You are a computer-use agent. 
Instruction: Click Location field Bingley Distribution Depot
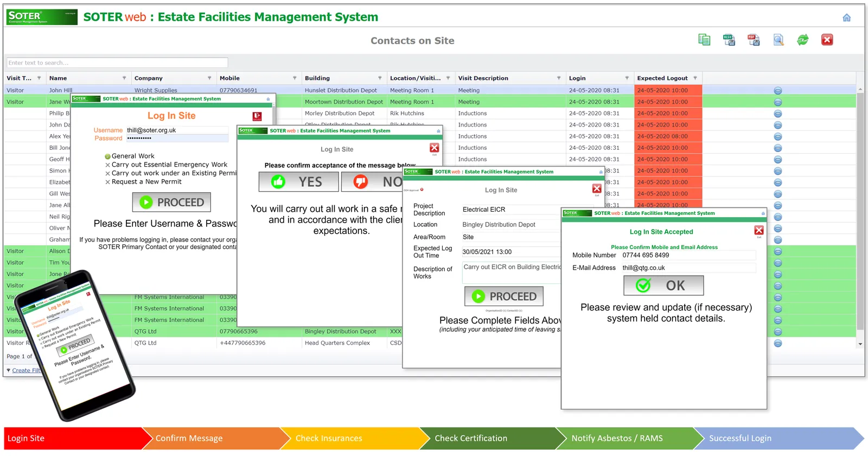[510, 225]
